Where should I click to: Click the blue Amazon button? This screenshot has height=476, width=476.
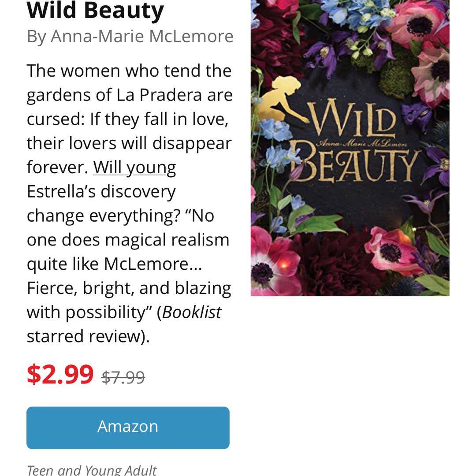point(128,427)
